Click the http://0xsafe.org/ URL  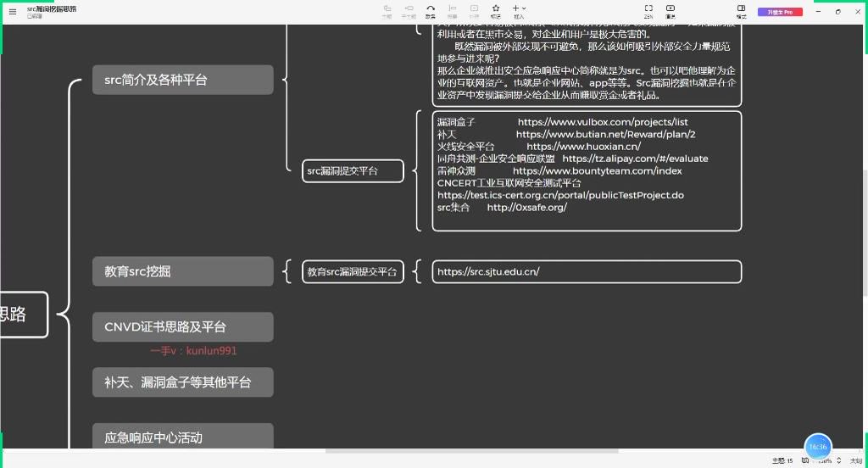(527, 207)
